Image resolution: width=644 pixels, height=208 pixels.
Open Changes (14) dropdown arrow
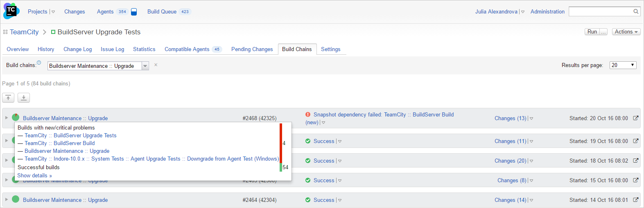pyautogui.click(x=531, y=200)
